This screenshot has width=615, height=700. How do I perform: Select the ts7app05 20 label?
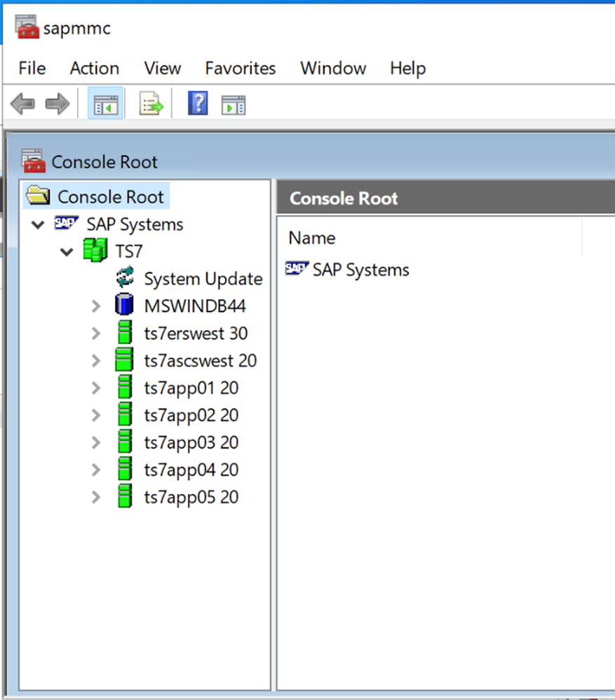(x=191, y=497)
